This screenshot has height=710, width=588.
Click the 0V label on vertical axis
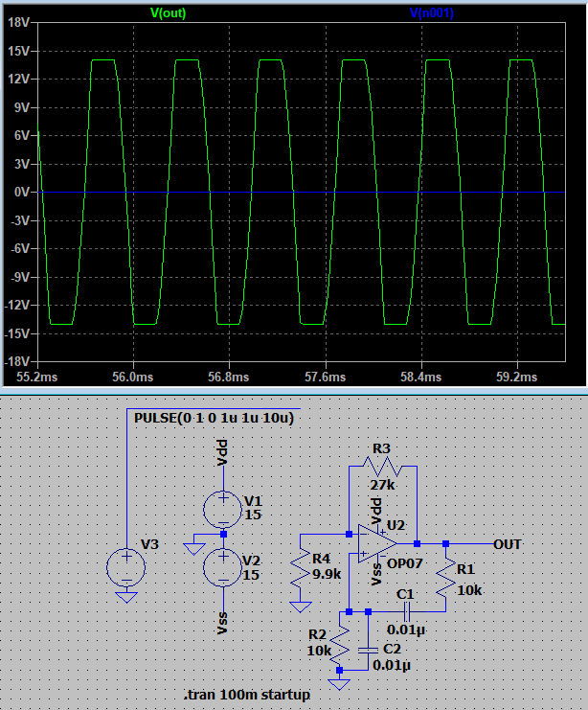pos(21,193)
